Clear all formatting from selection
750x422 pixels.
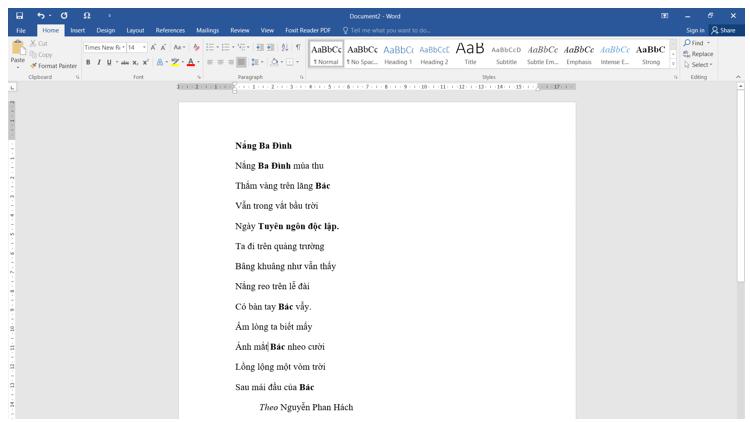tap(196, 48)
